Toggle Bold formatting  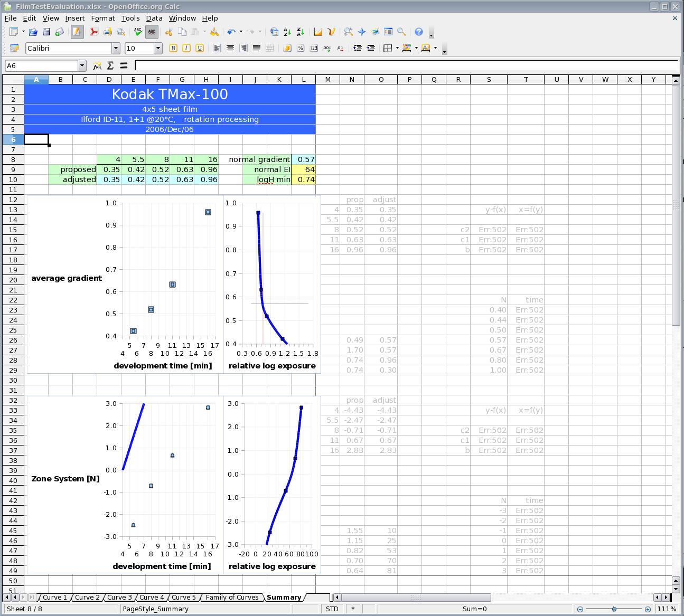[173, 48]
